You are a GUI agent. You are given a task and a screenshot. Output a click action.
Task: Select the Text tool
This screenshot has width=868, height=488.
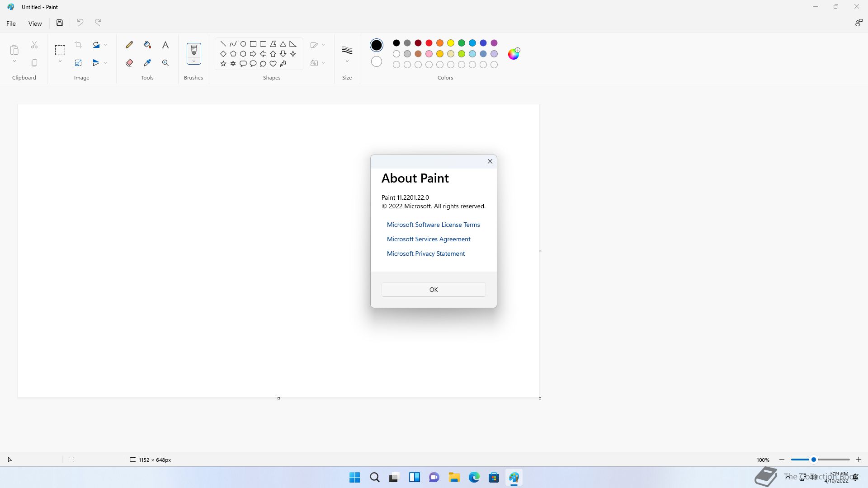(x=165, y=45)
